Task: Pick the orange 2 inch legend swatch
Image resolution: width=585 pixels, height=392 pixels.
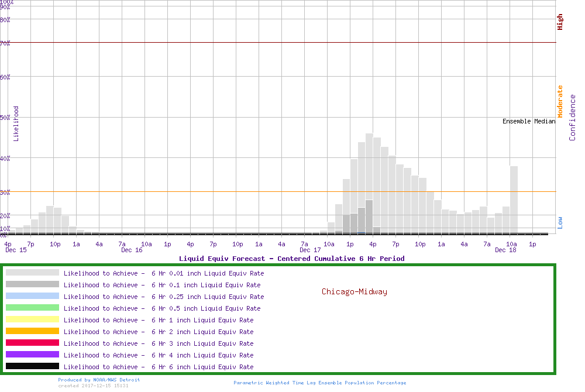Action: tap(32, 331)
